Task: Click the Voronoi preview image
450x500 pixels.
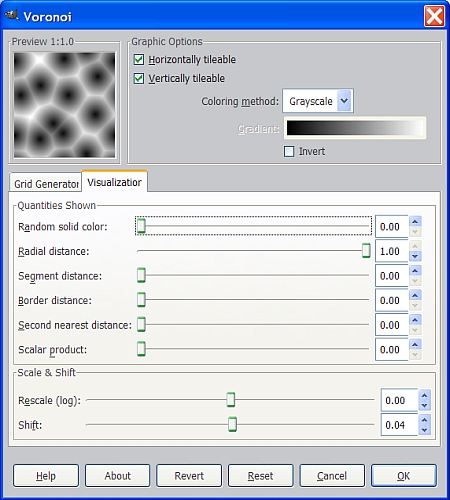Action: click(x=64, y=105)
